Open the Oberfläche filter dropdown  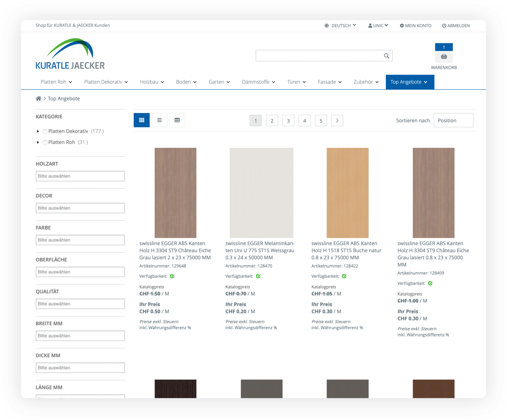80,272
